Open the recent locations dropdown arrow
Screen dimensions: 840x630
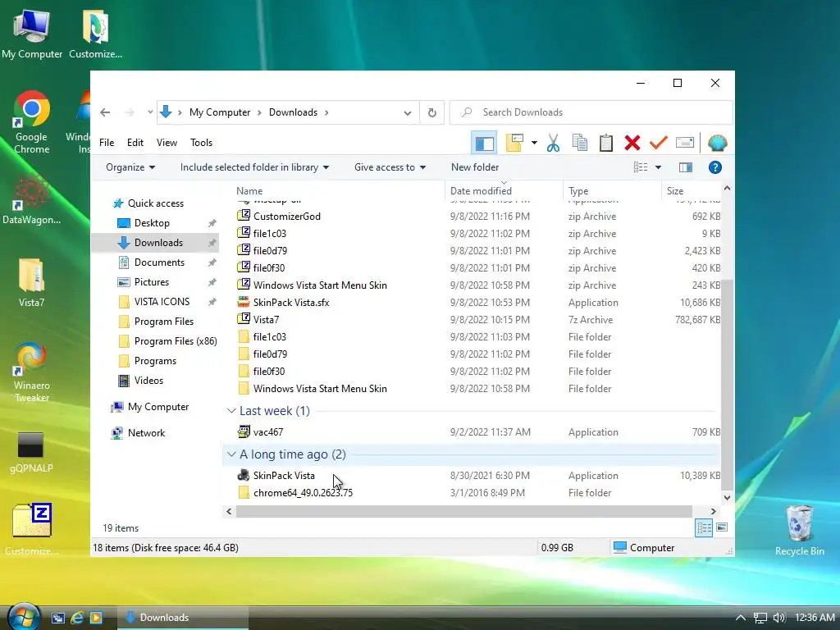tap(150, 112)
